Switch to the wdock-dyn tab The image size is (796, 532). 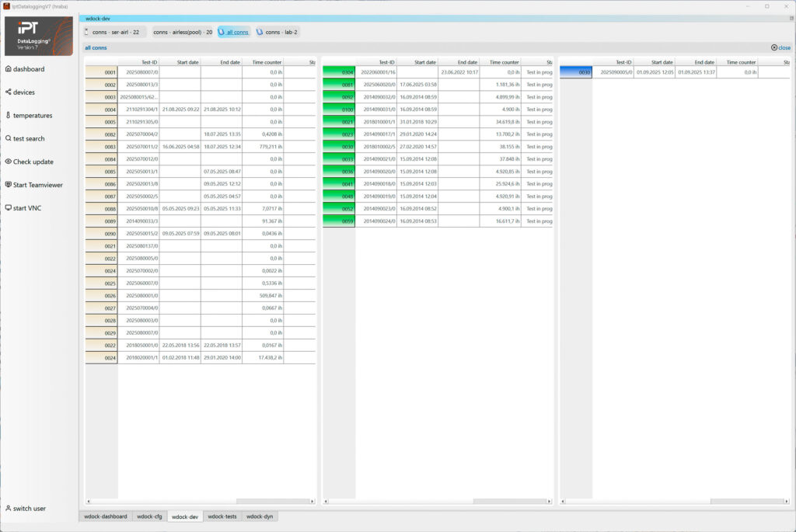click(x=260, y=515)
